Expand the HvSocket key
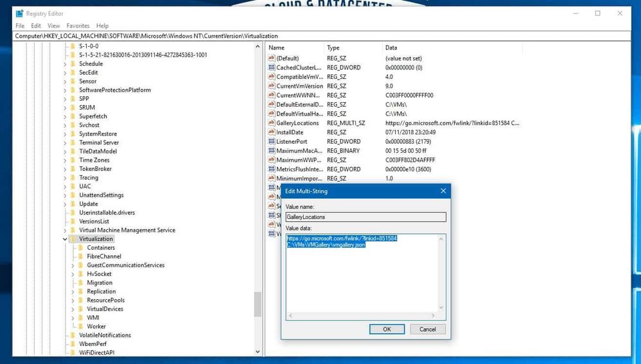 point(73,274)
